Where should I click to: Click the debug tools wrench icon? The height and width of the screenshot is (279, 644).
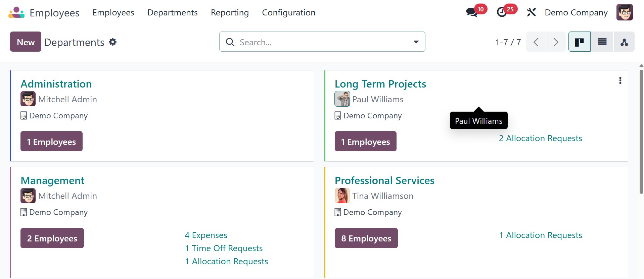531,12
